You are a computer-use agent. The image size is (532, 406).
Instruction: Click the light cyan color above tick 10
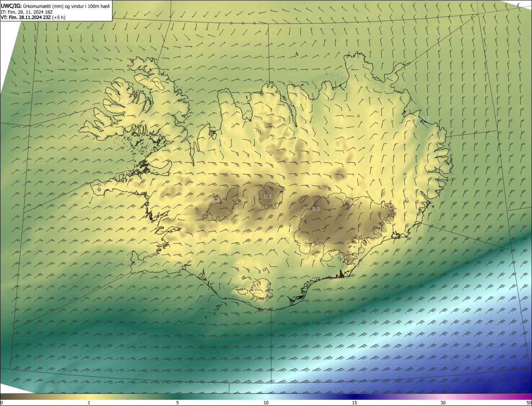click(266, 396)
